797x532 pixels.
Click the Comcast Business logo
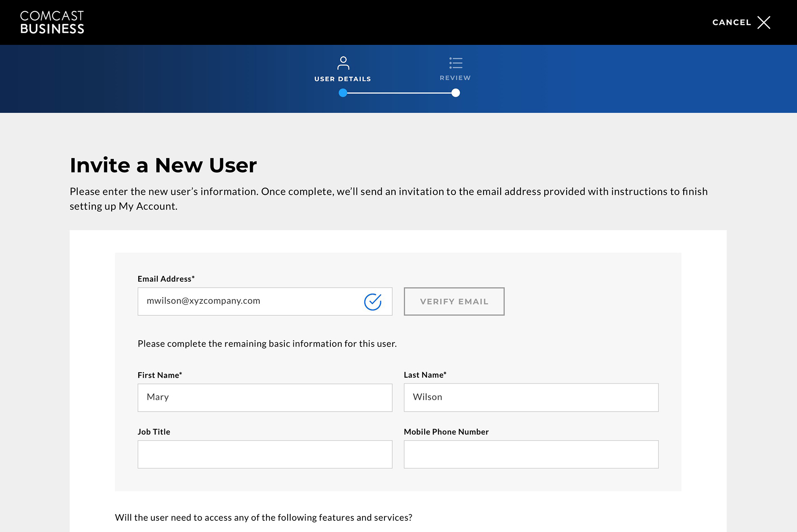[52, 22]
